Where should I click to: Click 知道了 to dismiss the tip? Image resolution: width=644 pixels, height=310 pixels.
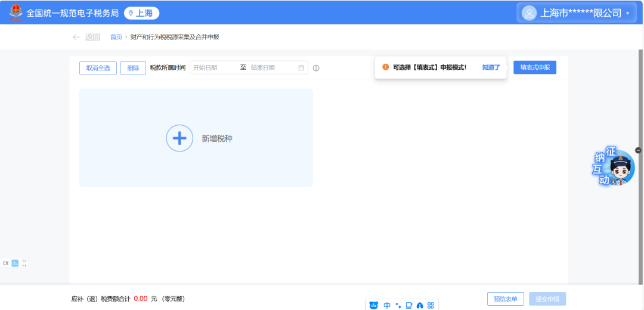pos(491,67)
